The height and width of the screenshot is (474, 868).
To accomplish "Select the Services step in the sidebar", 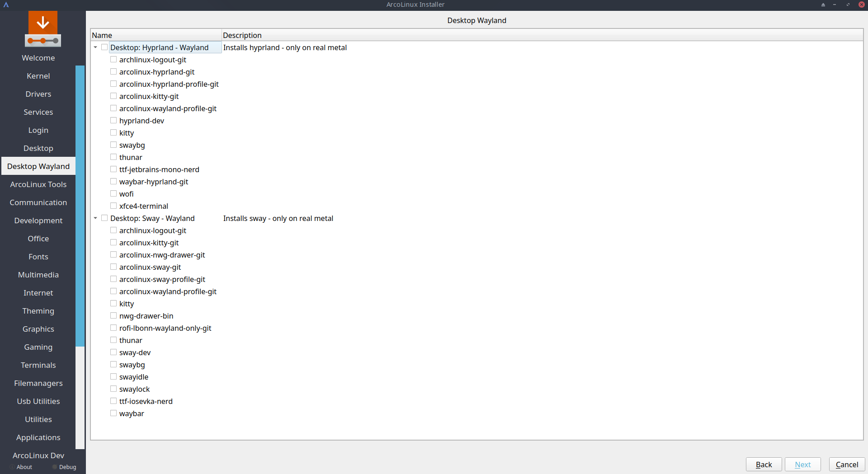I will click(38, 112).
